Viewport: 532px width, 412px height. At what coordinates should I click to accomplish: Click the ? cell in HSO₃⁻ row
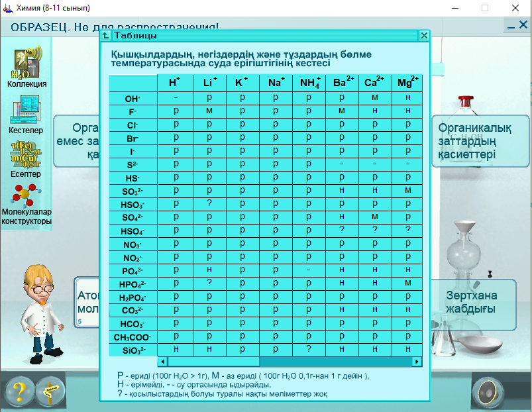(209, 203)
